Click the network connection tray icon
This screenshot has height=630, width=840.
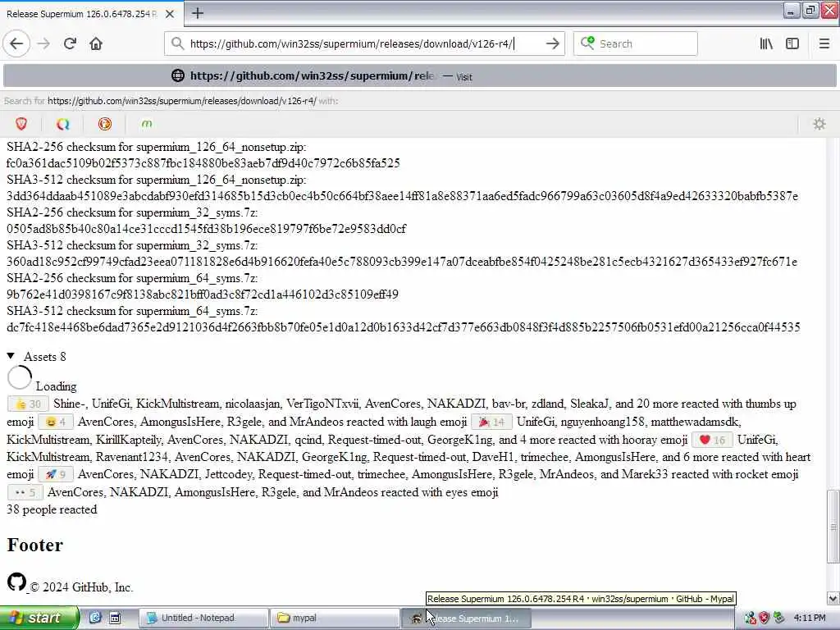750,619
